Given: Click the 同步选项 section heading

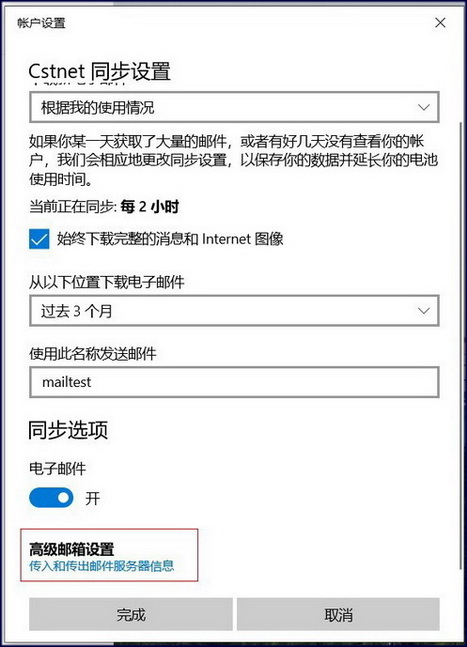Looking at the screenshot, I should click(68, 430).
